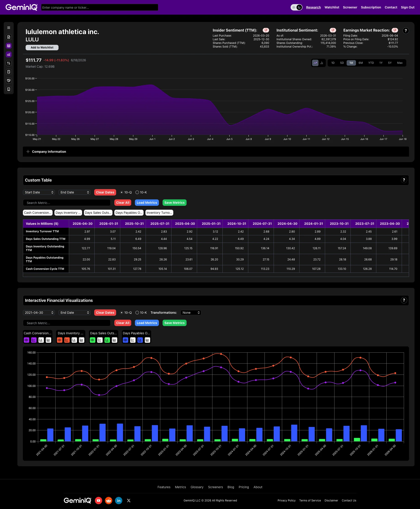Set Days Sales Outstanding to bar chart
This screenshot has width=420, height=509.
point(107,340)
